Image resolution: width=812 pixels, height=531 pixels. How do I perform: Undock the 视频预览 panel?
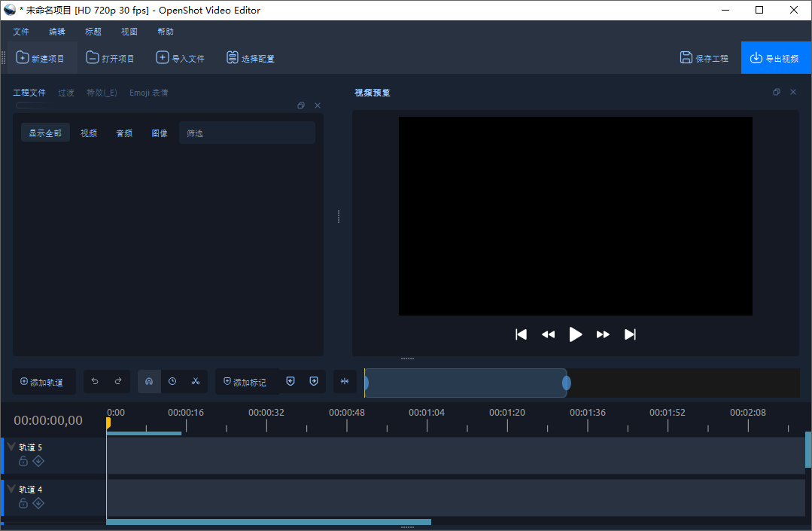point(777,91)
